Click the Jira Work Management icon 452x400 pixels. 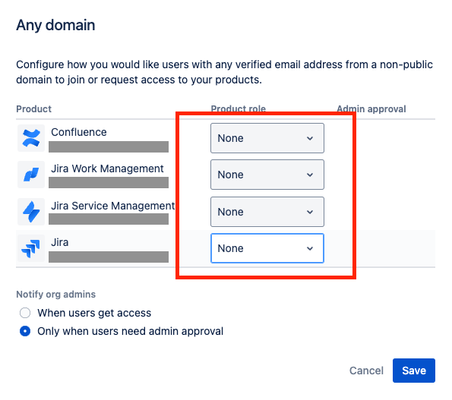pyautogui.click(x=31, y=174)
